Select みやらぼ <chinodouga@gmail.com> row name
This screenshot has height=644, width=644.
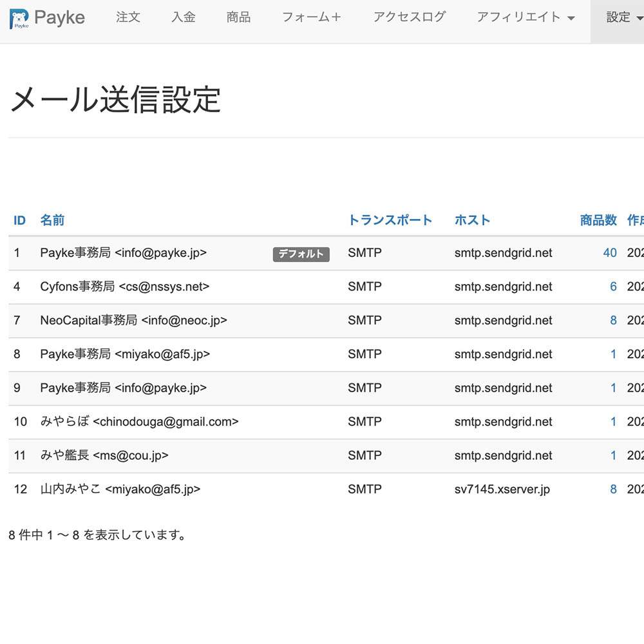point(139,422)
